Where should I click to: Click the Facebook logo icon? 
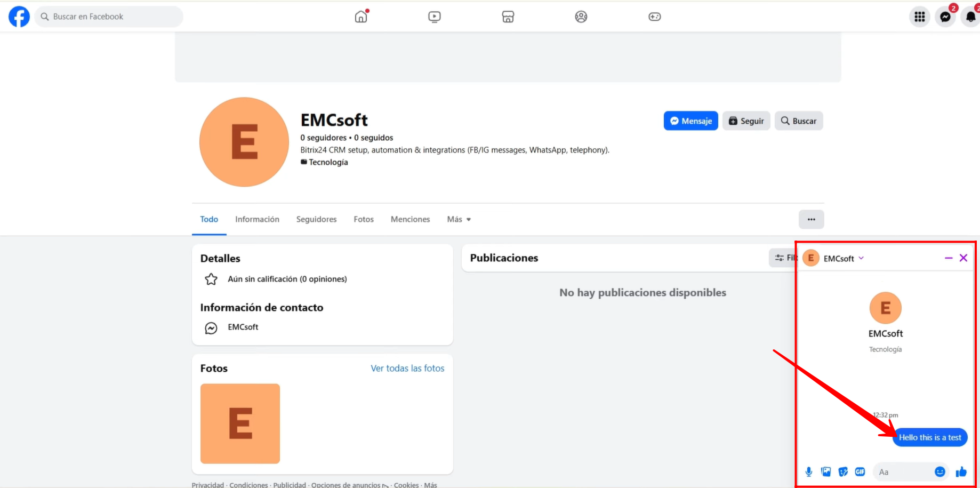click(x=19, y=17)
